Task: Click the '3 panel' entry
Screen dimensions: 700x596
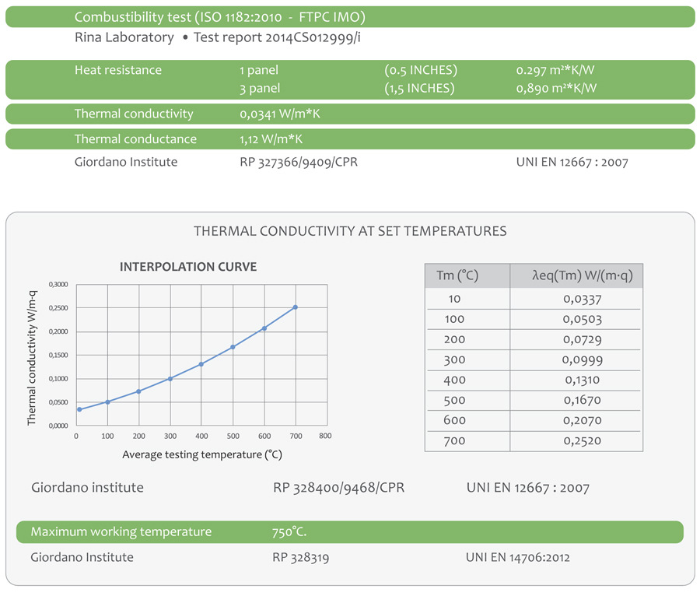Action: 260,89
